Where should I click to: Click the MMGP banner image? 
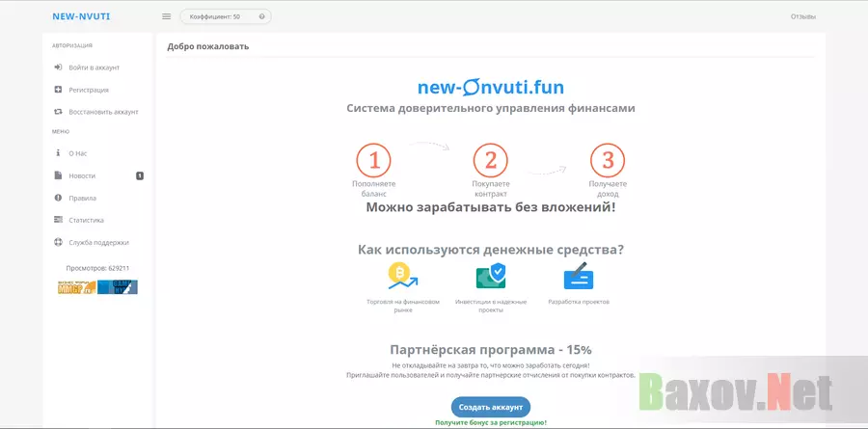(x=76, y=286)
